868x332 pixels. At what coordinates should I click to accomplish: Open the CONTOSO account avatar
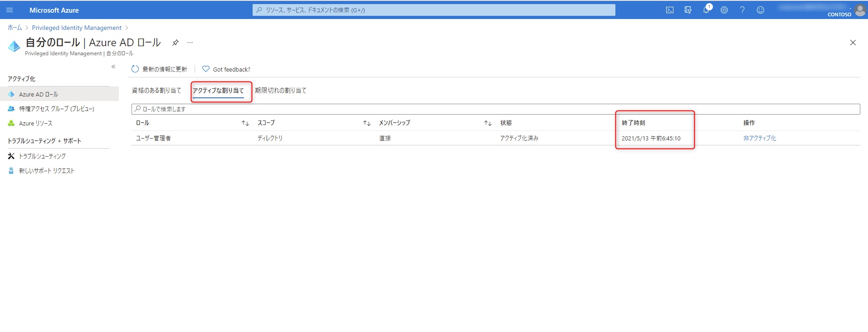point(860,10)
